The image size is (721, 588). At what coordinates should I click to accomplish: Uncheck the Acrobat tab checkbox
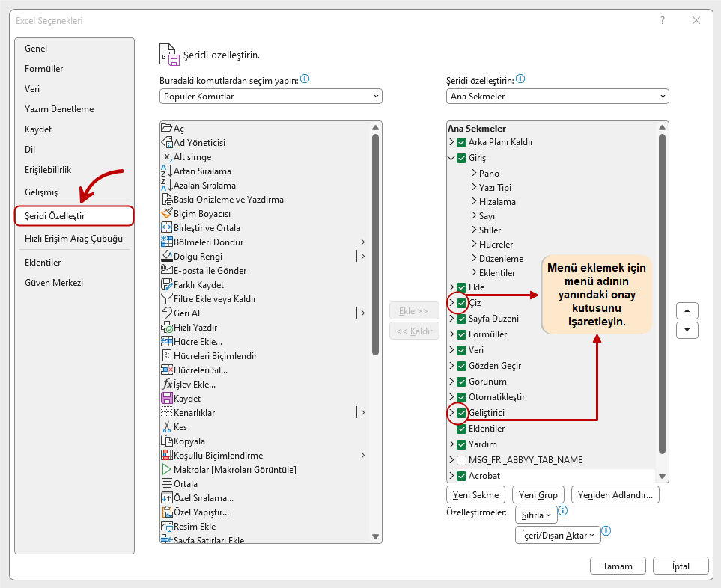(x=462, y=476)
